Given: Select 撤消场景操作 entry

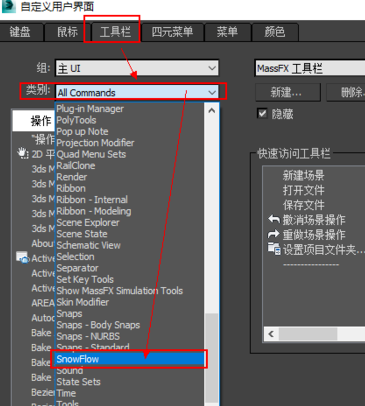Looking at the screenshot, I should (x=314, y=219).
